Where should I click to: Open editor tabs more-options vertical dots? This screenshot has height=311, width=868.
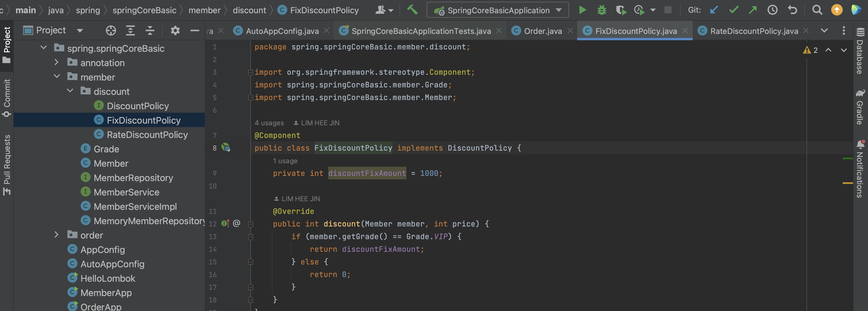[844, 31]
